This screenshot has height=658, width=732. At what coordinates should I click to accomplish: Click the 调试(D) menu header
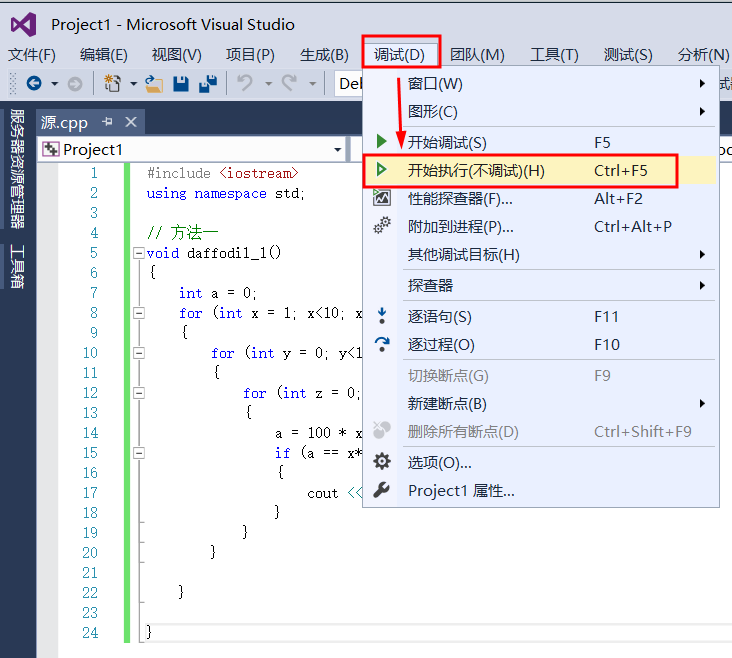point(400,55)
